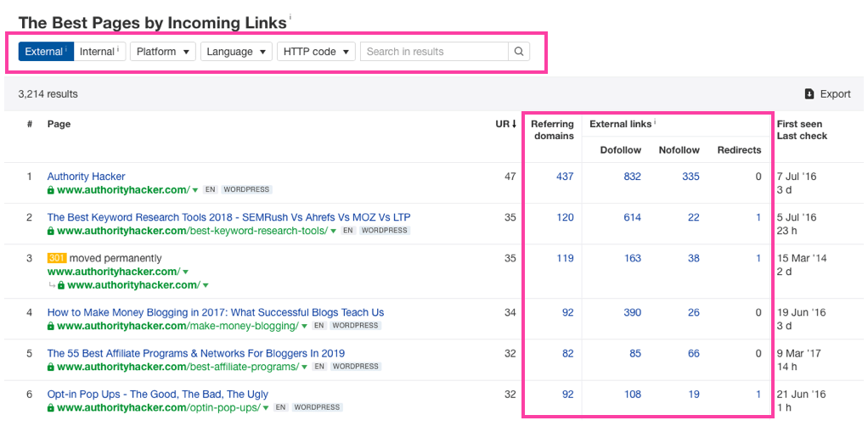
Task: Click dofollow value 108
Action: [632, 395]
